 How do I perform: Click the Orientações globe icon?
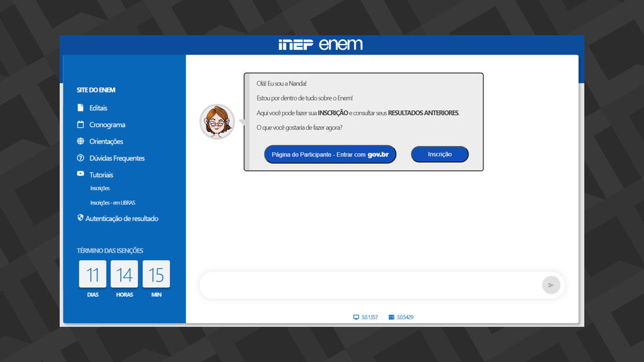(x=80, y=141)
